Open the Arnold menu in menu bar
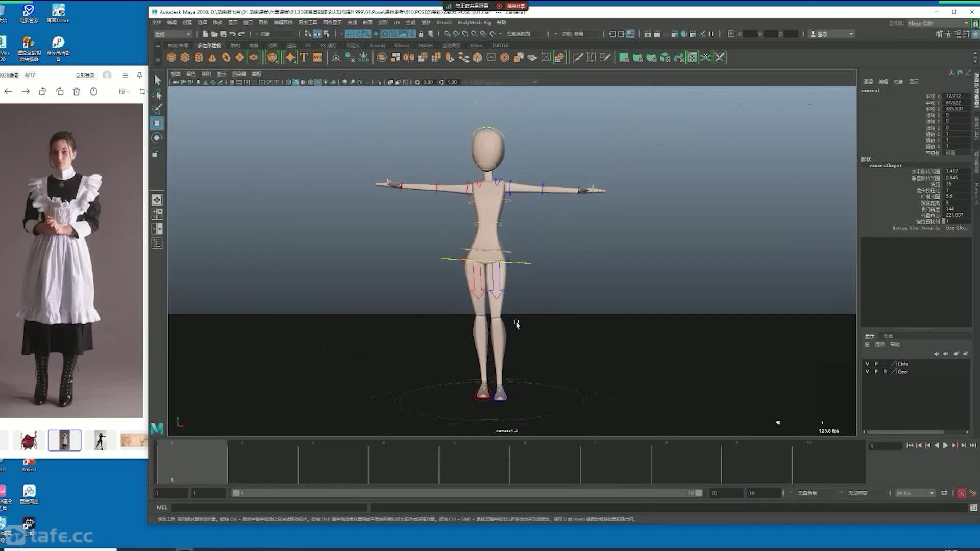 (x=444, y=22)
